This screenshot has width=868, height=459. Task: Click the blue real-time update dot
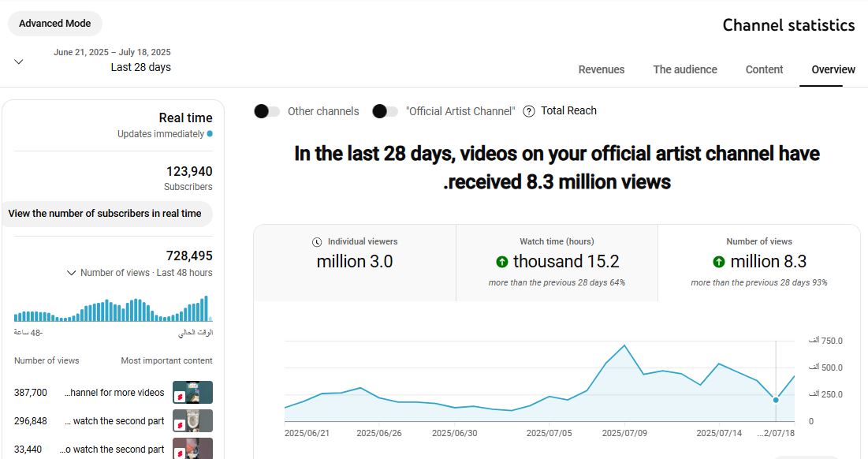pyautogui.click(x=210, y=134)
